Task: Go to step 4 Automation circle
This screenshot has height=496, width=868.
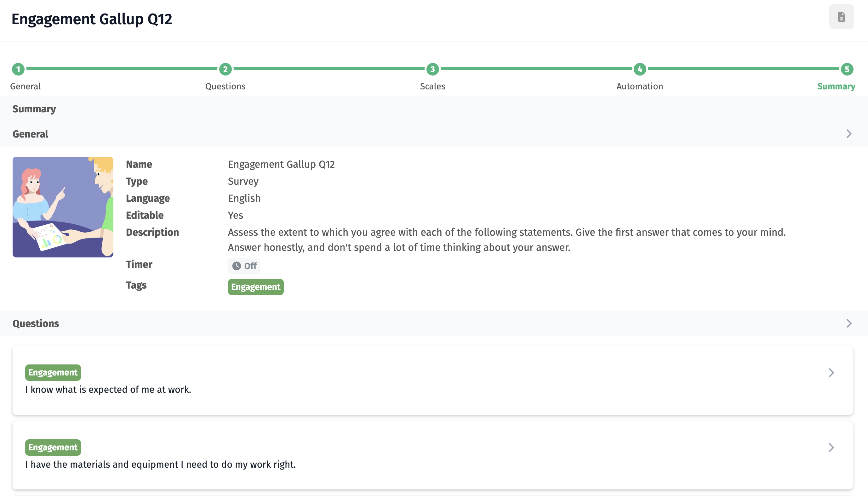Action: (640, 69)
